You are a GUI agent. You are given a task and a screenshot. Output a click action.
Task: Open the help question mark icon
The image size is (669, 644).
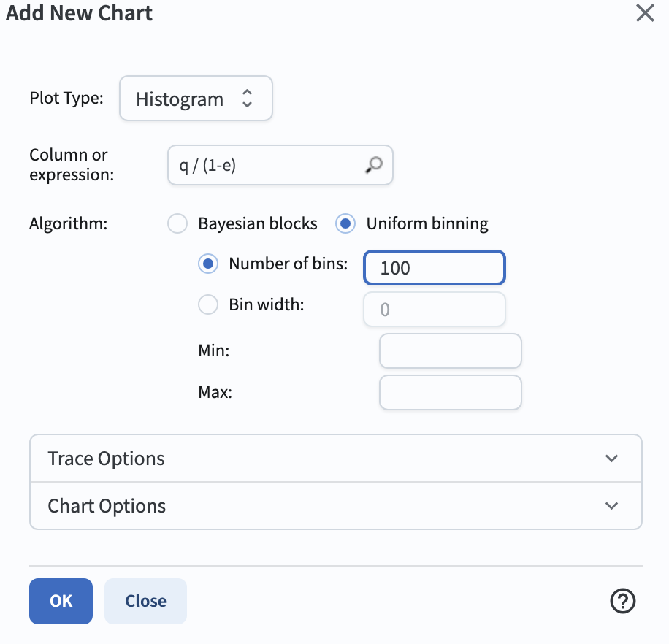[x=622, y=601]
